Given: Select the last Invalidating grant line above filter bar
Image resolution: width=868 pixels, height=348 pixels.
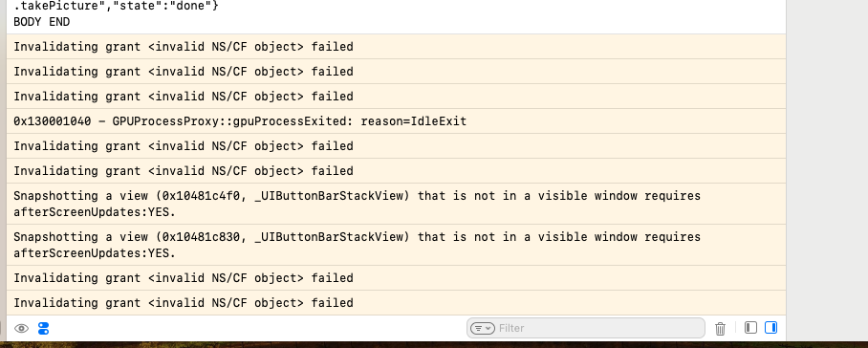Looking at the screenshot, I should pos(397,303).
